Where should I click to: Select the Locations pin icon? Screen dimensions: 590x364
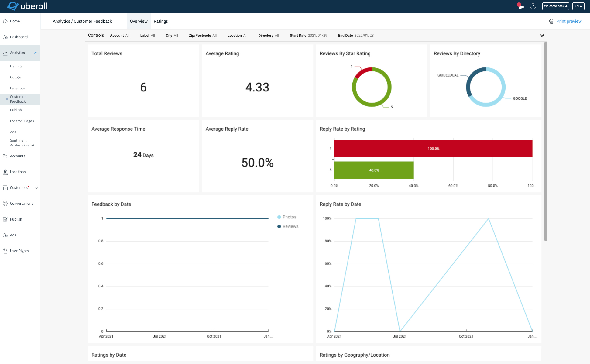pyautogui.click(x=5, y=172)
